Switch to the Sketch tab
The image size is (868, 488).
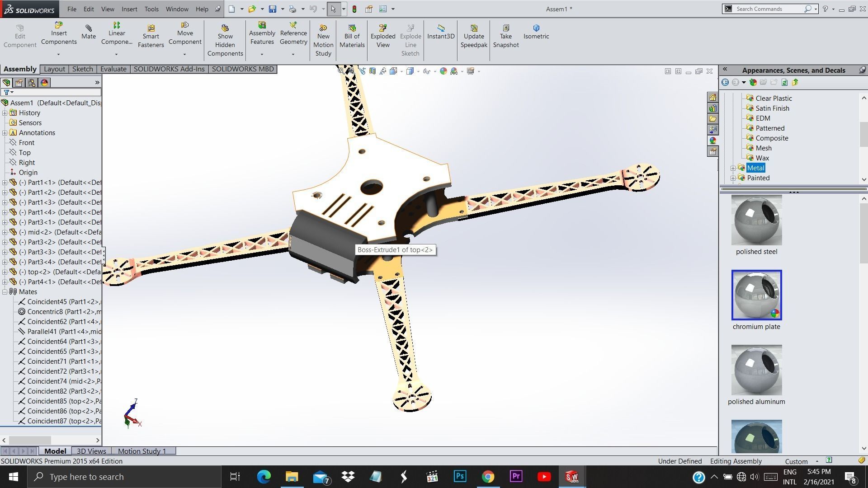[x=83, y=69]
